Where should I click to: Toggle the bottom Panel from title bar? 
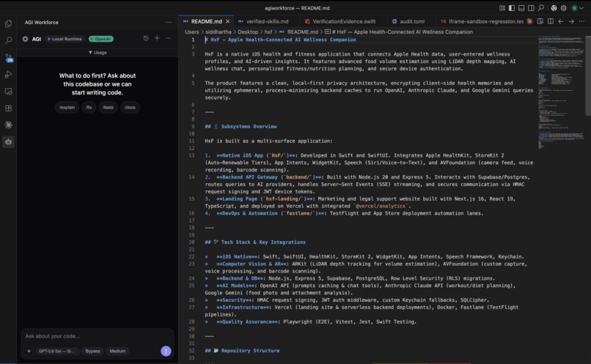(521, 8)
